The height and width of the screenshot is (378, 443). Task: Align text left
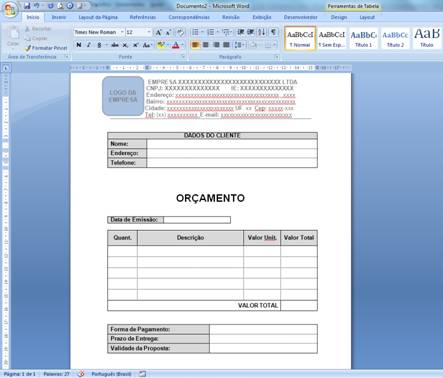pyautogui.click(x=195, y=45)
